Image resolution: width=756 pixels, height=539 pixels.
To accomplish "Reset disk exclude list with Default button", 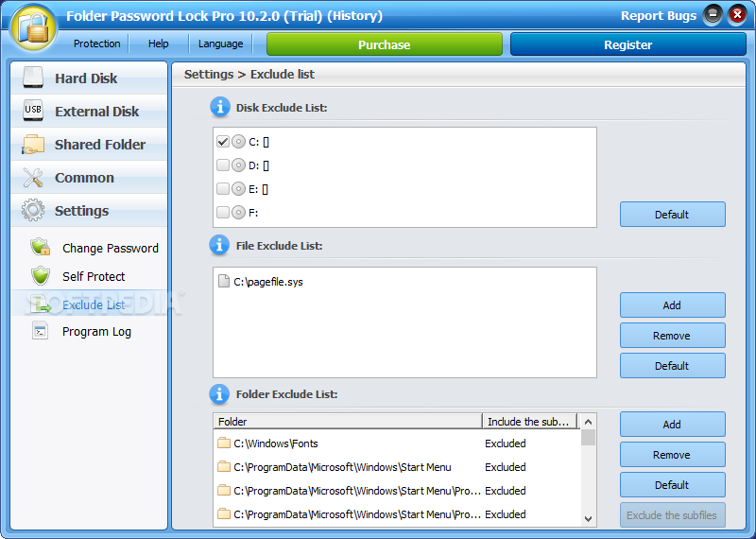I will click(672, 215).
